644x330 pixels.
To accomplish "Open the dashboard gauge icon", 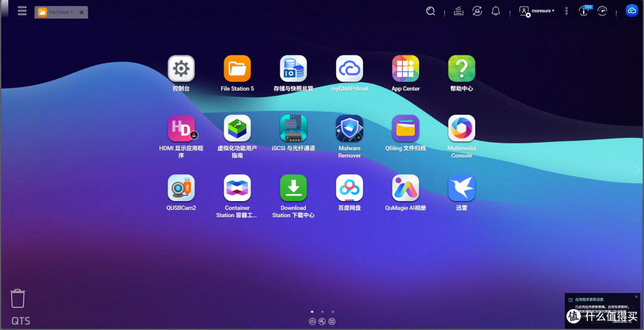I will click(x=602, y=11).
